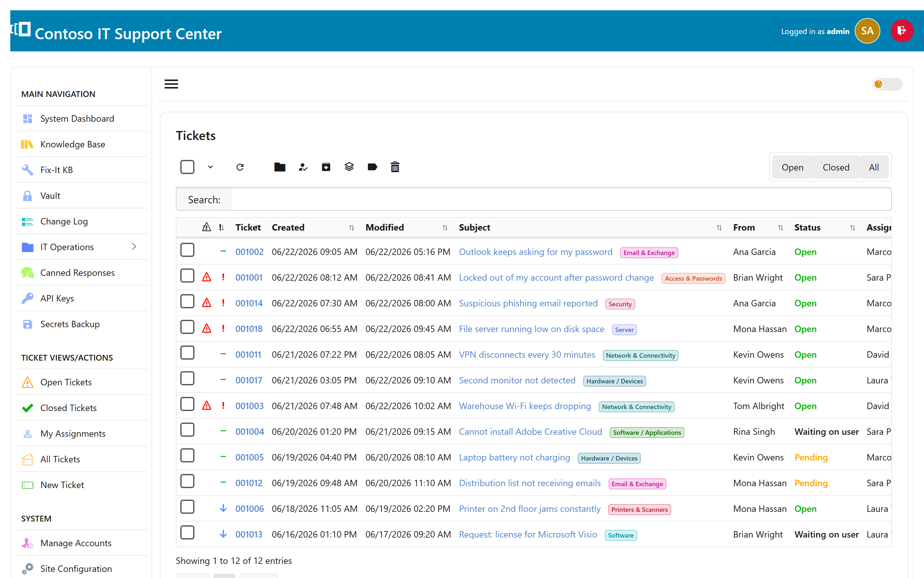Select checkbox for ticket 001011

click(187, 353)
